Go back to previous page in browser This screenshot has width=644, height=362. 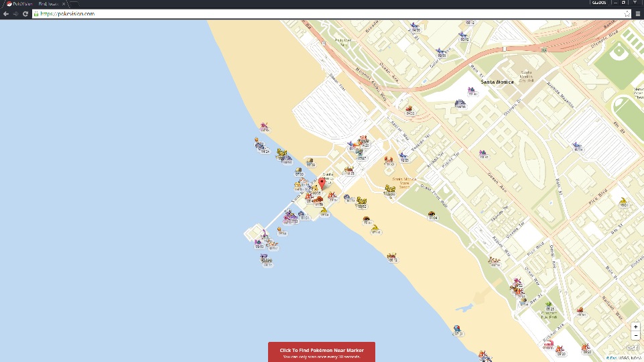click(6, 13)
